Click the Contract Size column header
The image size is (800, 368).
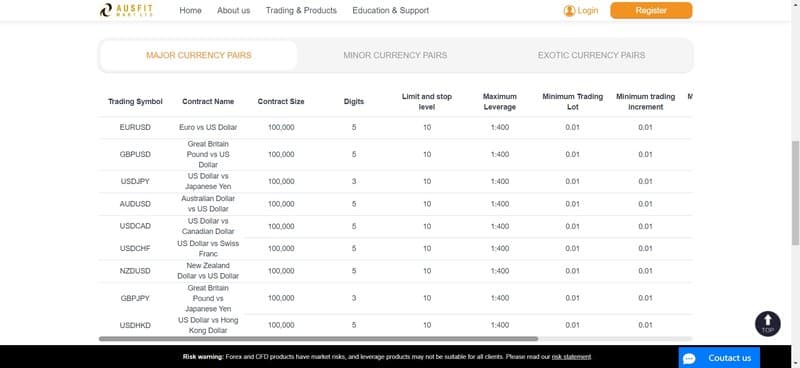coord(281,102)
